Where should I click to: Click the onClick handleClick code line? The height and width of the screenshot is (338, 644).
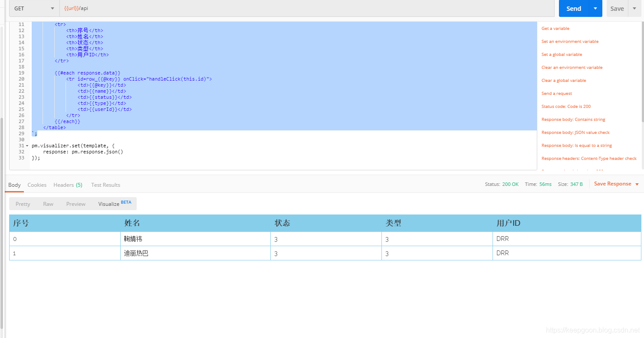[139, 79]
